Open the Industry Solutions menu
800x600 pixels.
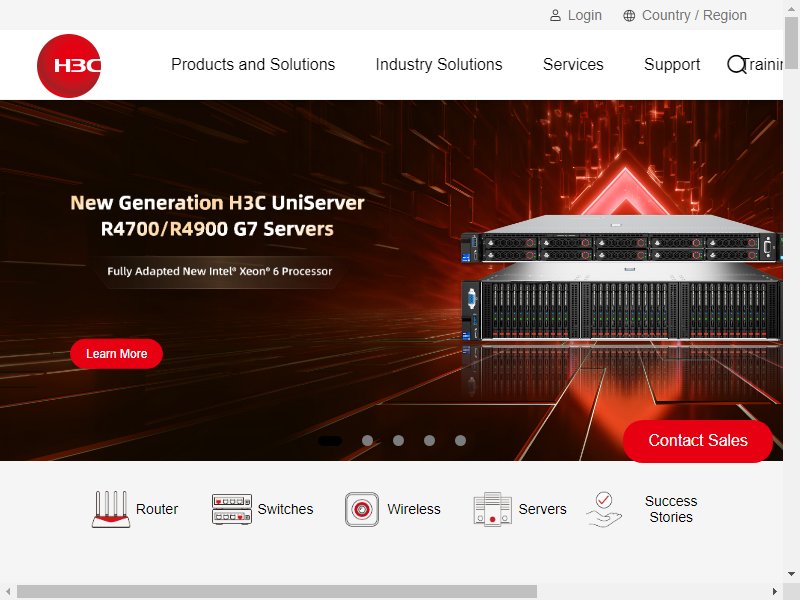coord(439,65)
